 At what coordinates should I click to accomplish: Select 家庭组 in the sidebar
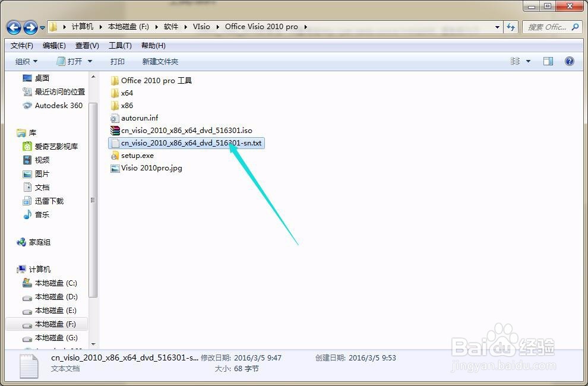pos(33,242)
